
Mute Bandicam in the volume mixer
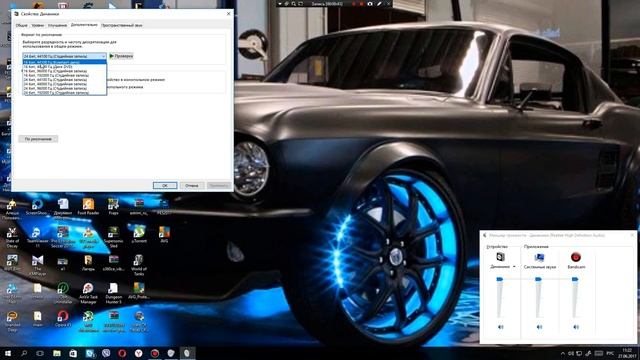click(x=576, y=327)
